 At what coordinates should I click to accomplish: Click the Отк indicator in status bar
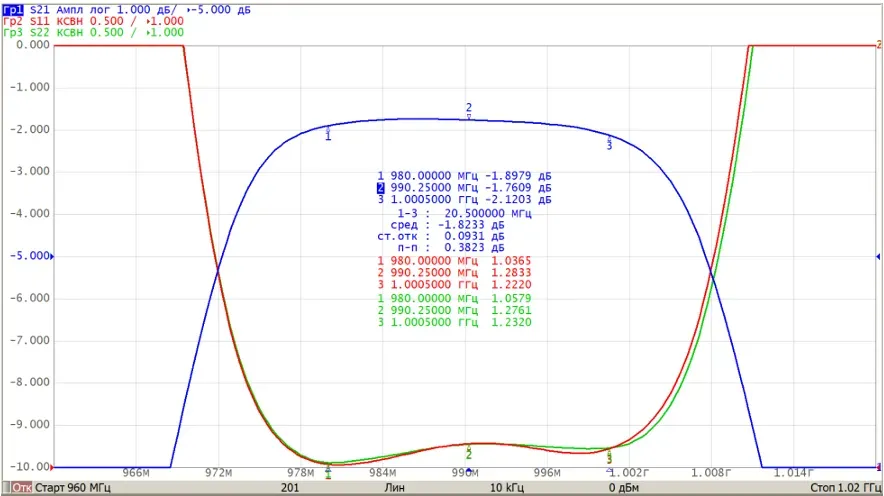click(21, 488)
